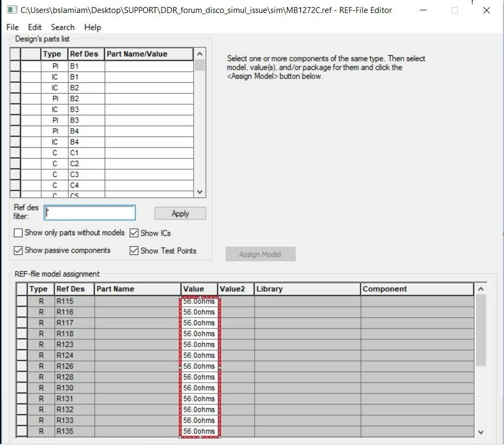Click the R117 ref des cell
The height and width of the screenshot is (445, 504).
[x=74, y=323]
